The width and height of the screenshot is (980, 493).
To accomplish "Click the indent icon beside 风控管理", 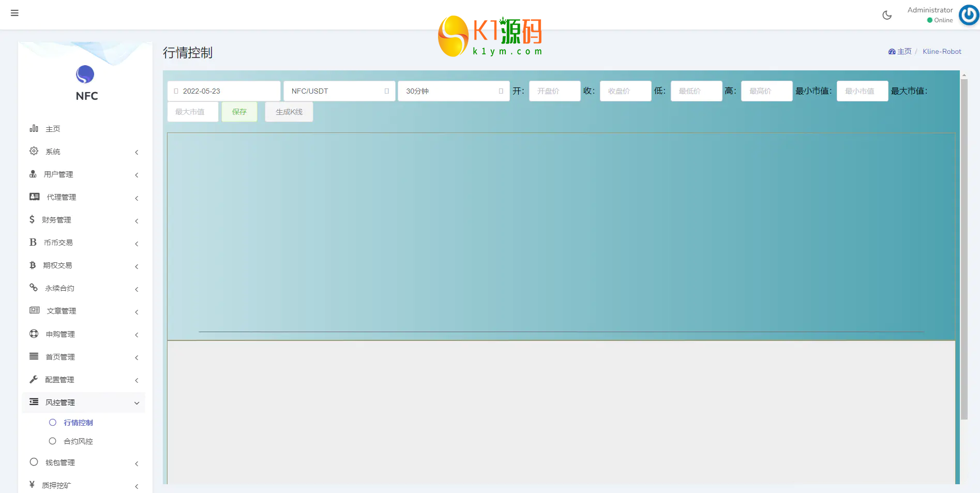I will pos(34,402).
